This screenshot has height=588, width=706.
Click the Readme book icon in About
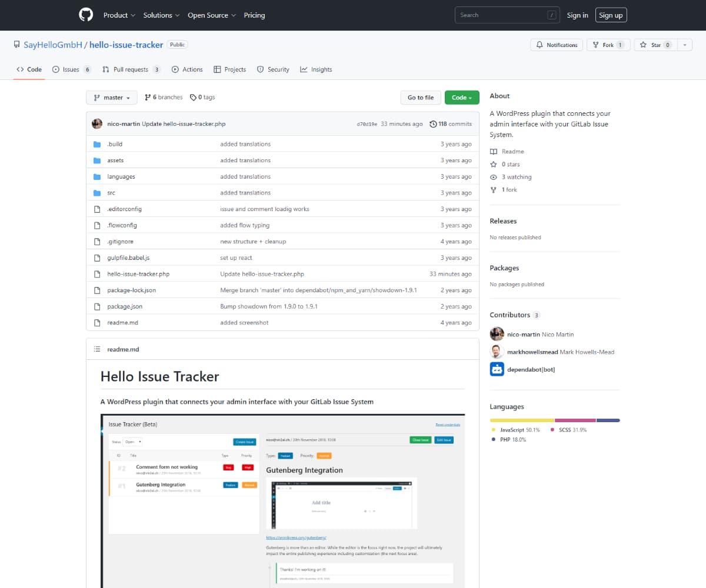coord(494,152)
